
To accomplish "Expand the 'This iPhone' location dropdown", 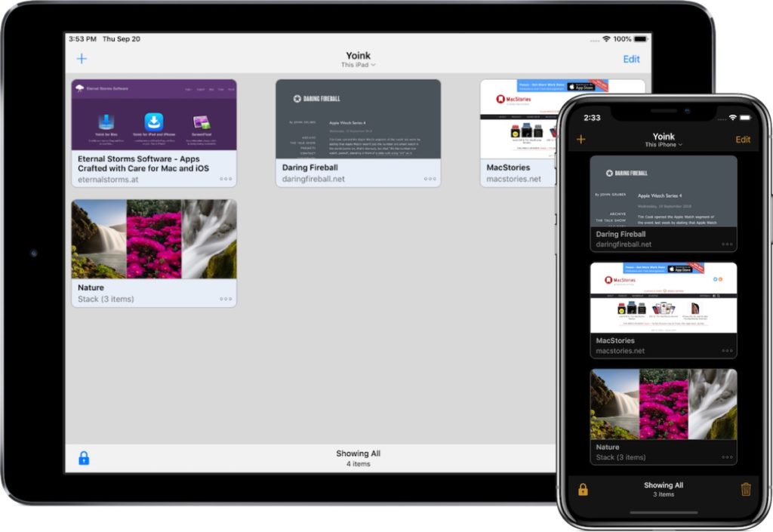I will pyautogui.click(x=664, y=144).
